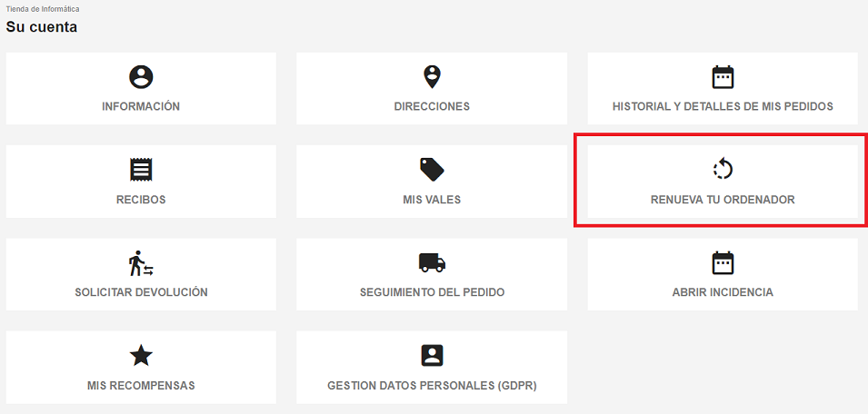
Task: Click the GDPR personal data badge icon
Action: [432, 355]
